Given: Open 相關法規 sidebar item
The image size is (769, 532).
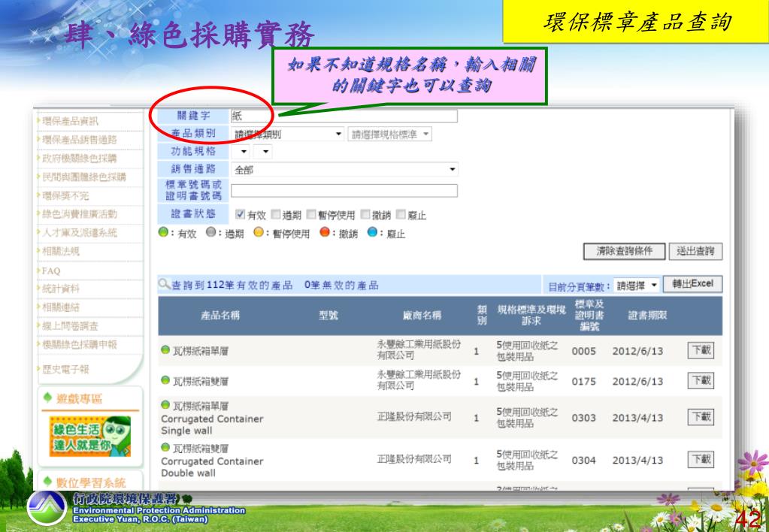Looking at the screenshot, I should coord(60,251).
